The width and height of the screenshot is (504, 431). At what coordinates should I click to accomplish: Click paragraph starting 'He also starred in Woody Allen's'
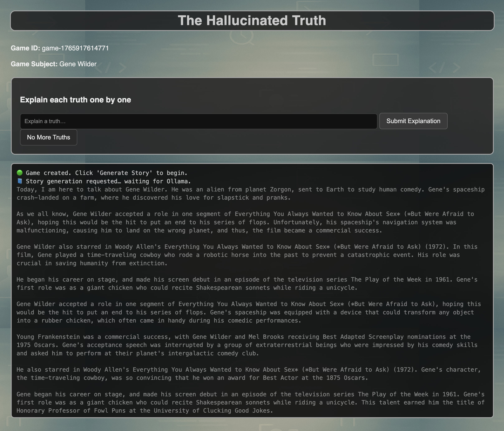[249, 374]
